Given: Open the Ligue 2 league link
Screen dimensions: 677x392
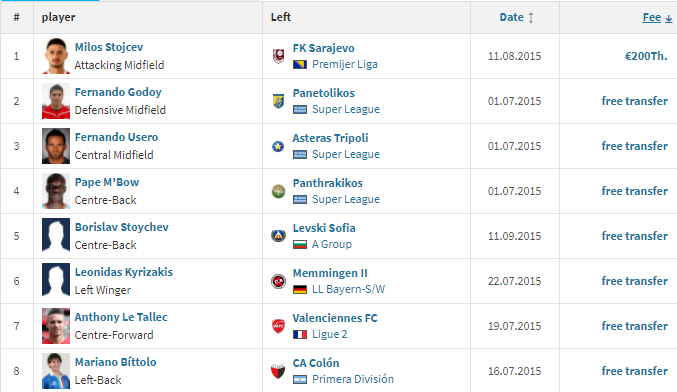Looking at the screenshot, I should pyautogui.click(x=329, y=334).
